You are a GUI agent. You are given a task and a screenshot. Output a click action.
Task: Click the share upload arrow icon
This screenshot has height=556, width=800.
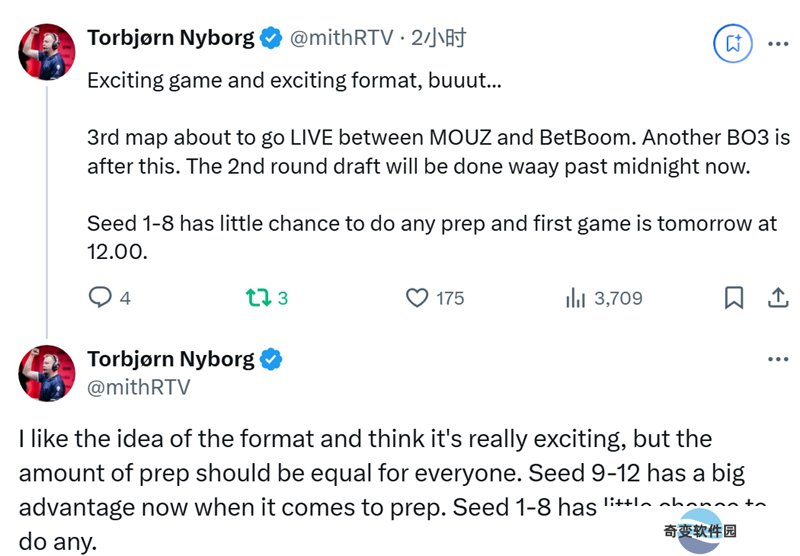pyautogui.click(x=778, y=297)
